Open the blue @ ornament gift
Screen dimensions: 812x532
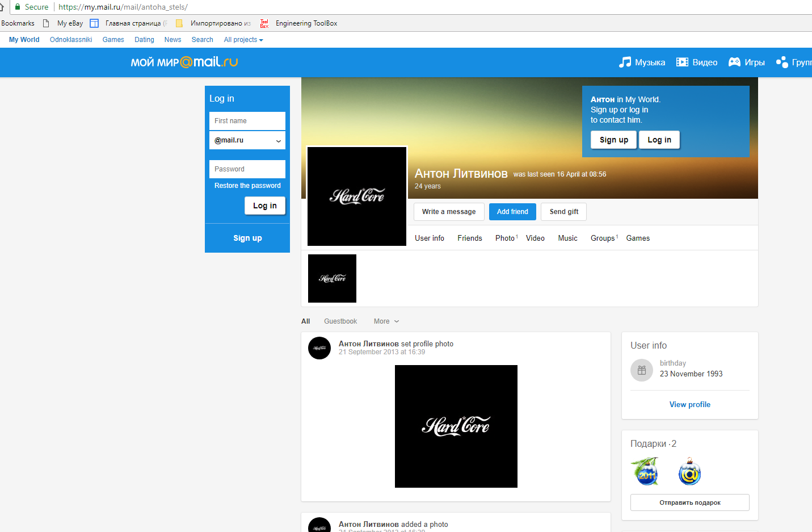[x=689, y=471]
